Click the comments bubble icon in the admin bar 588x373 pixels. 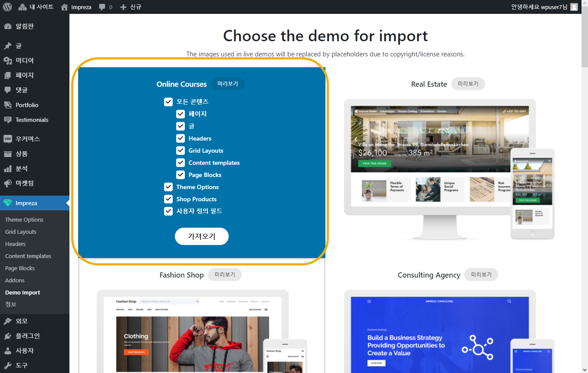tap(102, 7)
